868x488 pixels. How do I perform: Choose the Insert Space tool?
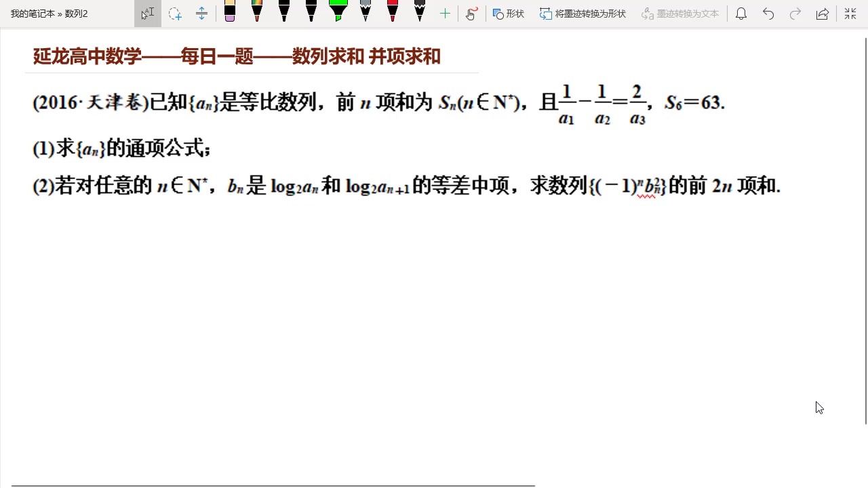201,14
